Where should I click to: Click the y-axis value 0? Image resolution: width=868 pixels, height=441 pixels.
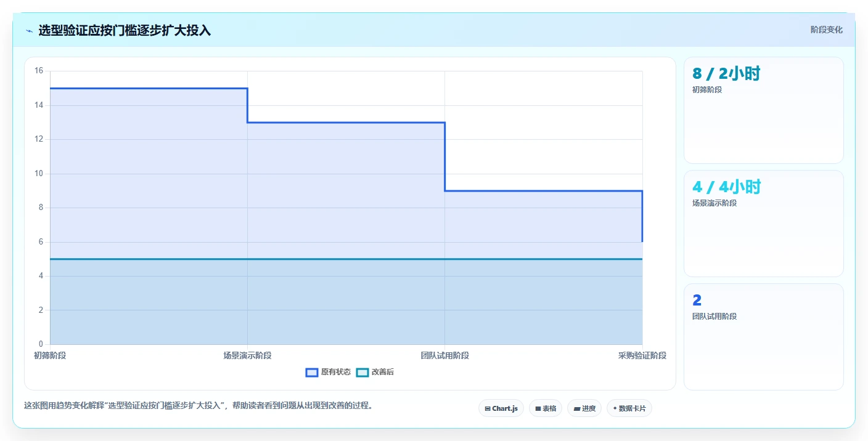41,344
